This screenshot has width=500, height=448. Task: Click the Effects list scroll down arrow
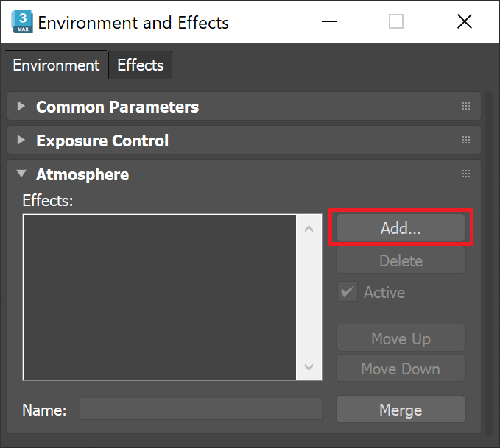coord(309,366)
